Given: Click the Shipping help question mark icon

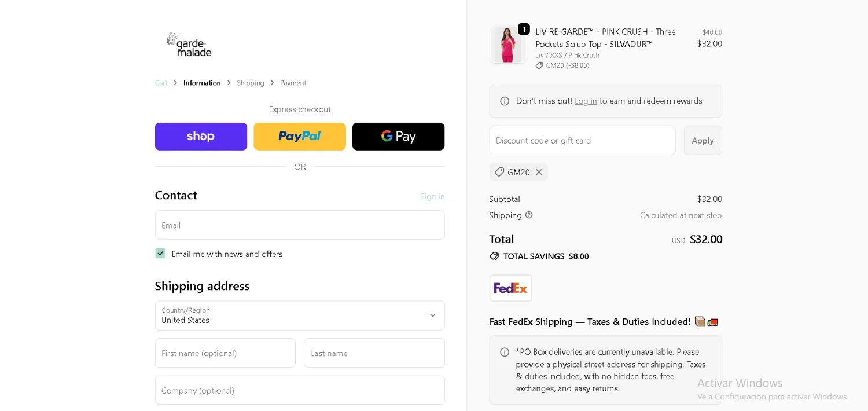Looking at the screenshot, I should click(529, 215).
